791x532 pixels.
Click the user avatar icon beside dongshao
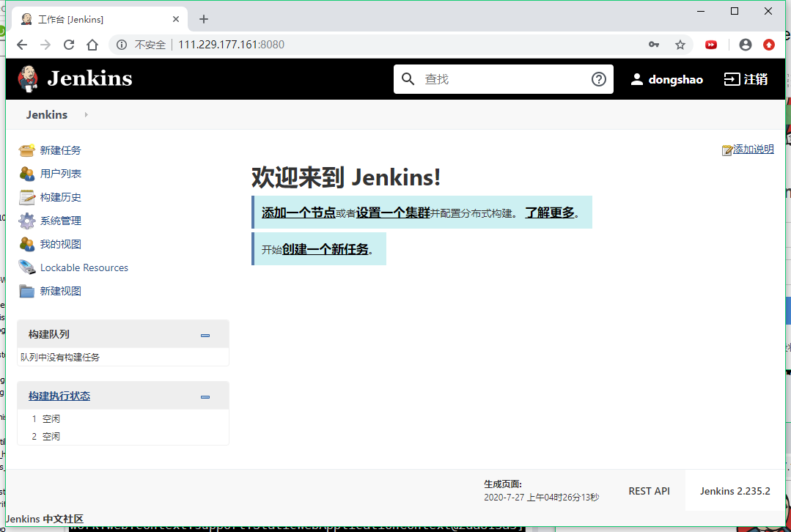(x=636, y=79)
